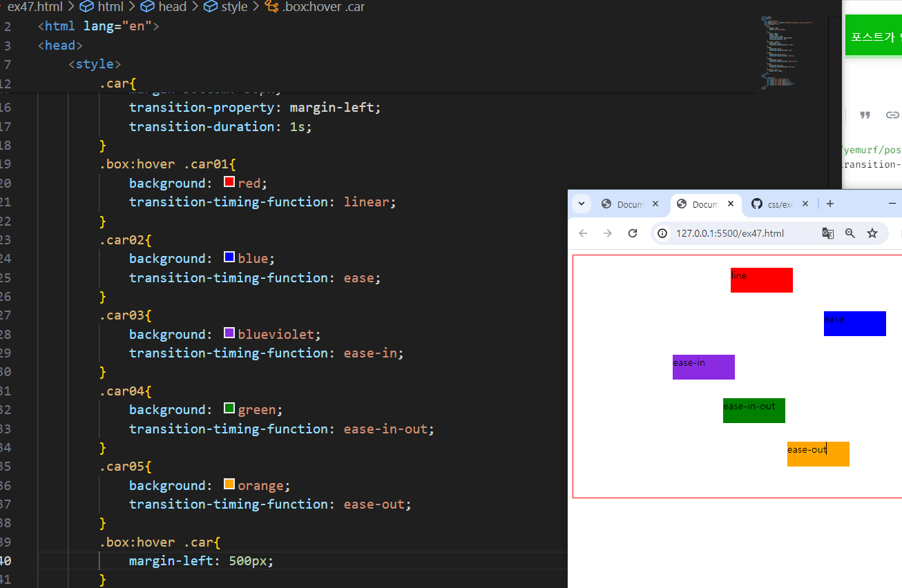Open the translate page icon
The image size is (902, 588).
(x=828, y=233)
